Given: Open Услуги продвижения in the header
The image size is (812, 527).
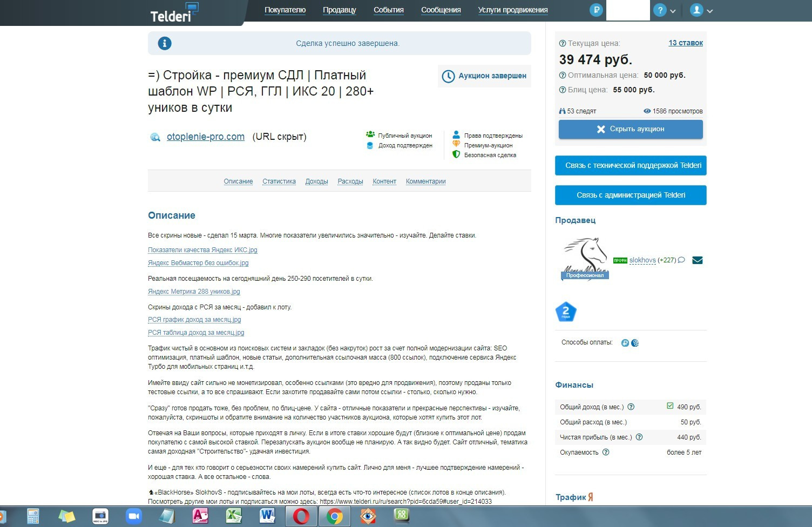Looking at the screenshot, I should [x=513, y=10].
